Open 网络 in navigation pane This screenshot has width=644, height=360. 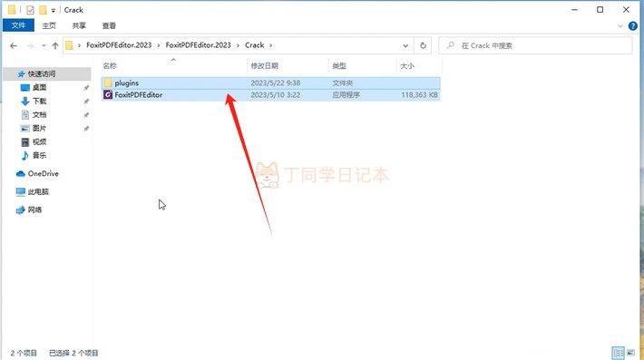34,209
